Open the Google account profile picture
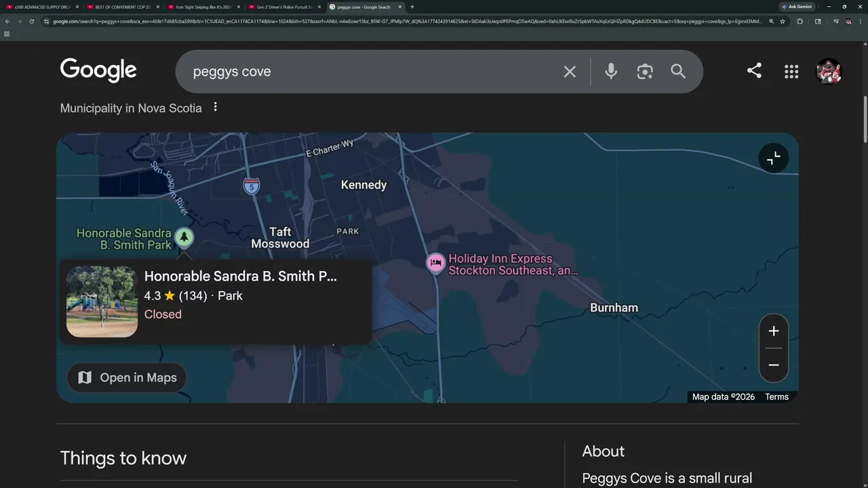Screen dimensions: 868x488 pyautogui.click(x=829, y=71)
